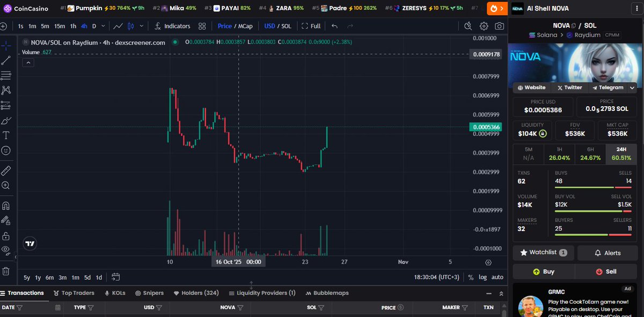Open the Holders (324) tab

tap(196, 293)
